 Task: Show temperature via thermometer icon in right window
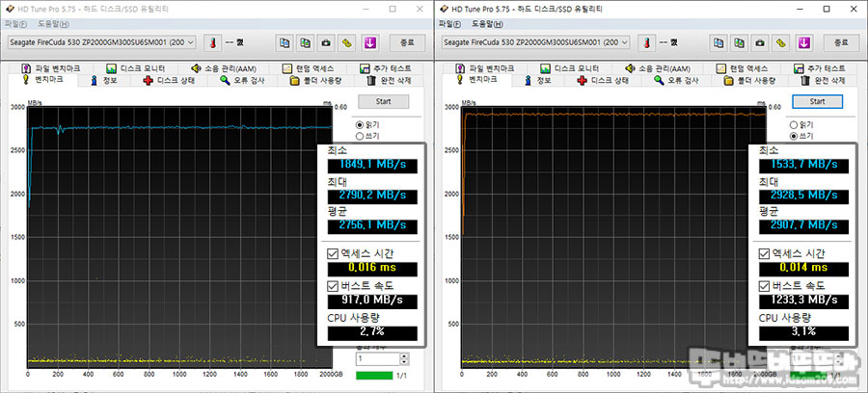click(x=646, y=42)
